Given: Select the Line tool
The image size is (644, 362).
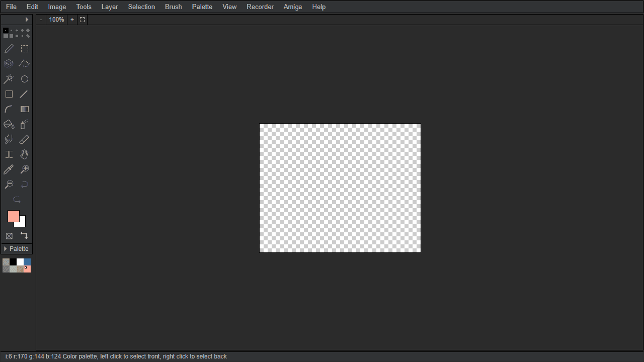Looking at the screenshot, I should tap(24, 94).
